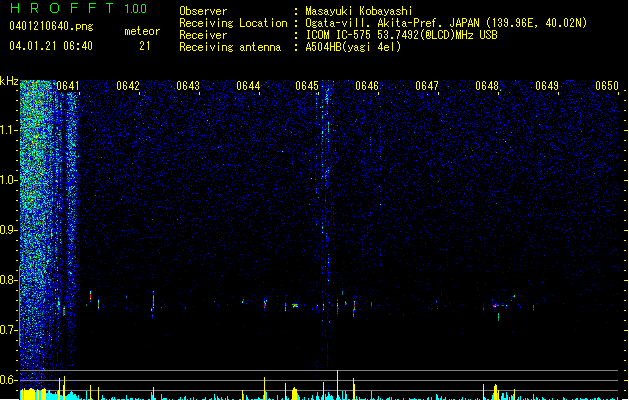Click observer name Masayuki Kobayashi
629x400 pixels.
(x=359, y=11)
